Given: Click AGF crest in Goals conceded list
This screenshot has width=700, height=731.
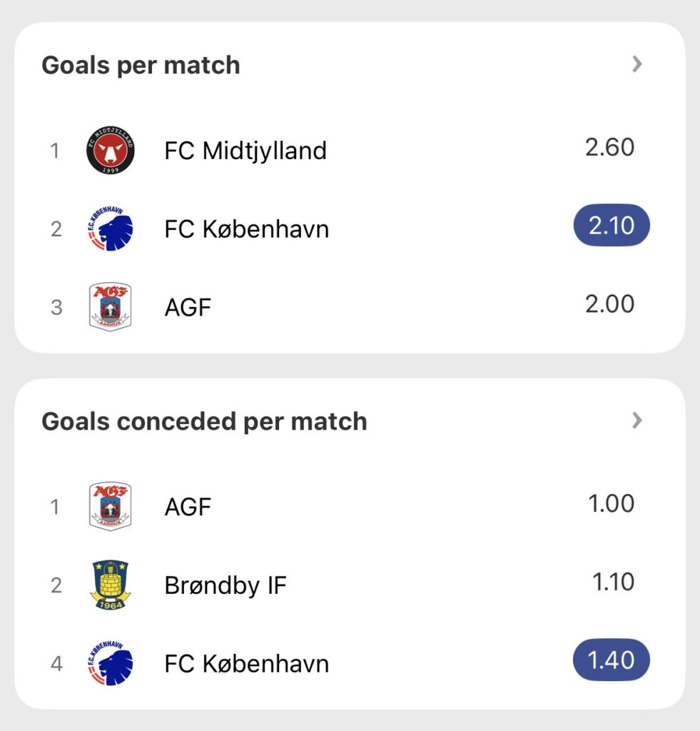Looking at the screenshot, I should [110, 507].
